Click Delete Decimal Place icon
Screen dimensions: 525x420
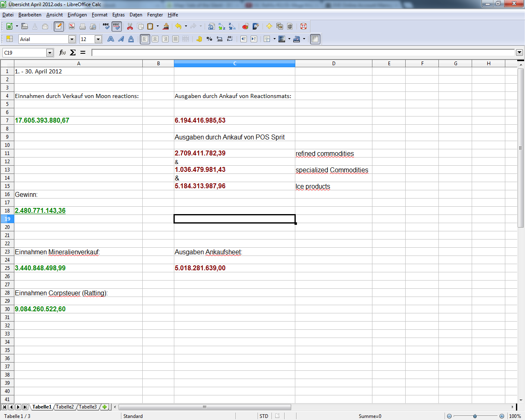point(230,39)
